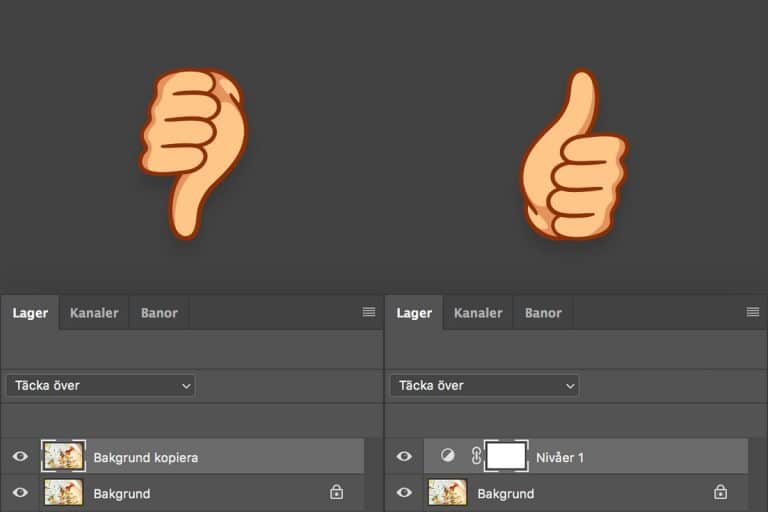Switch to Kanaler tab in left panel

pos(94,313)
